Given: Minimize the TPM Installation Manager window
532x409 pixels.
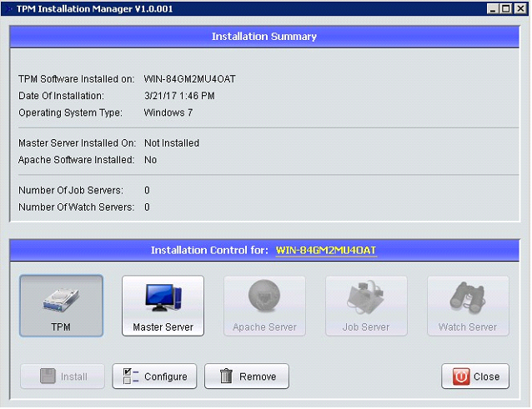Looking at the screenshot, I should [x=493, y=9].
